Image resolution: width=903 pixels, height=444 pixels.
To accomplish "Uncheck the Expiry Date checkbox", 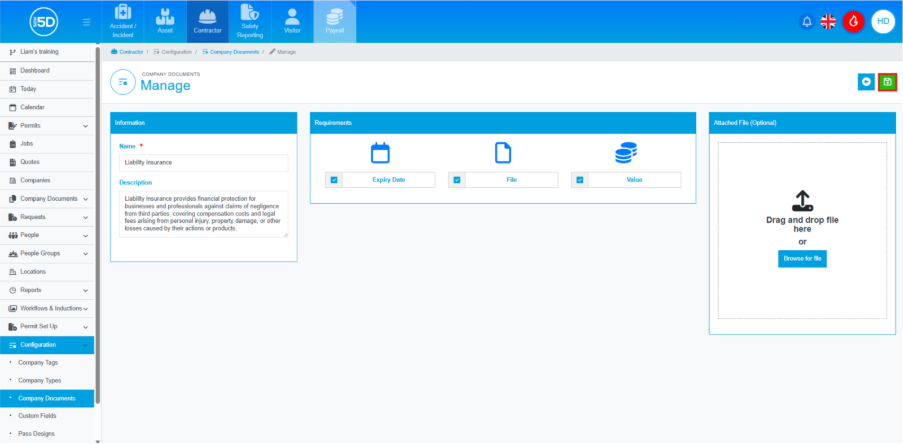I will [x=334, y=180].
